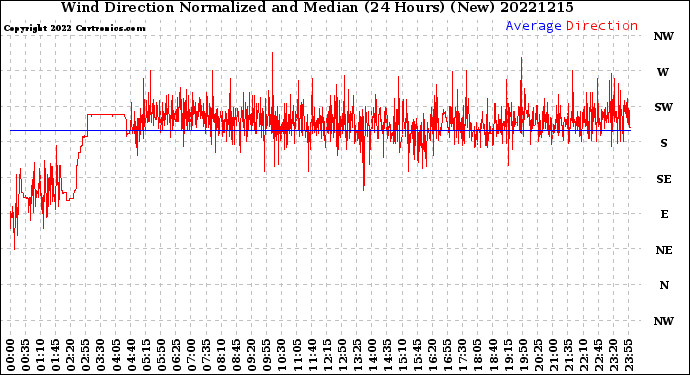Click the "11:40" time axis label
690x375 pixels.
(x=312, y=355)
